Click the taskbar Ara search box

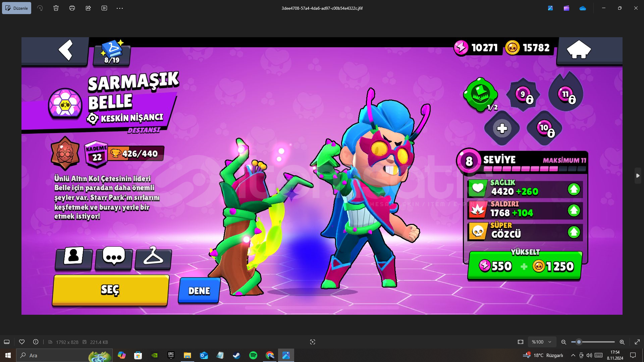[x=64, y=355]
